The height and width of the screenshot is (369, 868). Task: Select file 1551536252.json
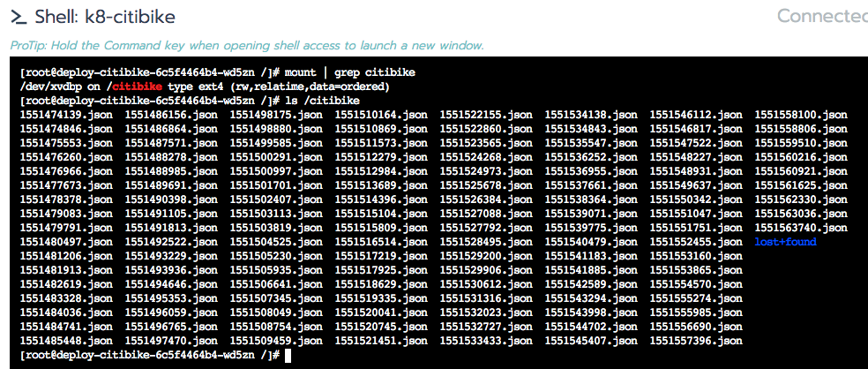point(591,157)
